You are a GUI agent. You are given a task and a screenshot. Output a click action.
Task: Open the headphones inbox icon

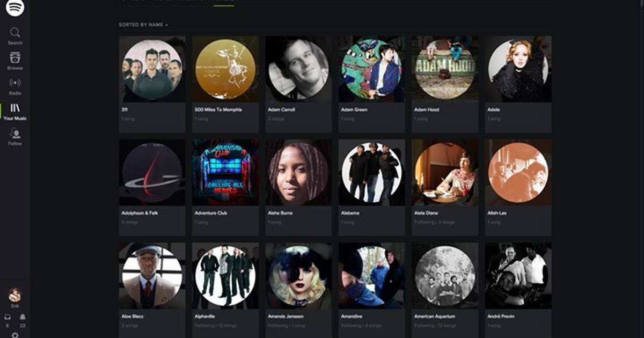(8, 317)
